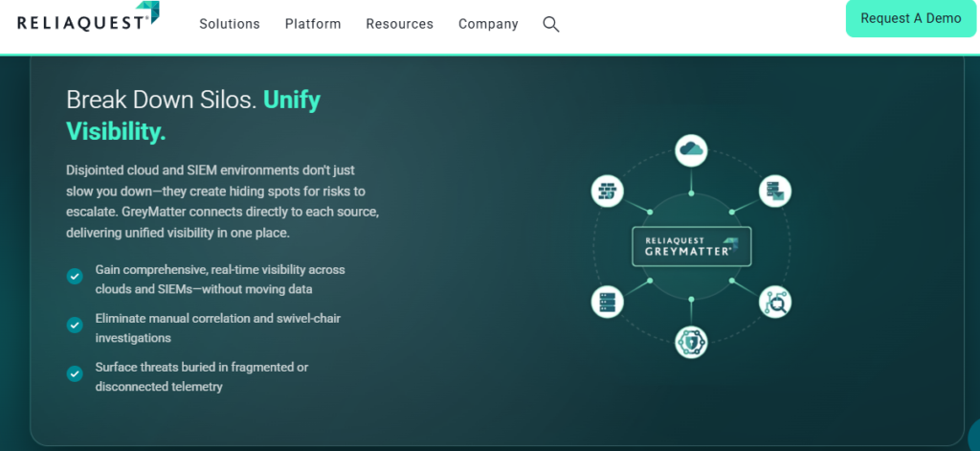Click the ReliaQuest logo in header
The width and height of the screenshot is (980, 451).
[88, 17]
